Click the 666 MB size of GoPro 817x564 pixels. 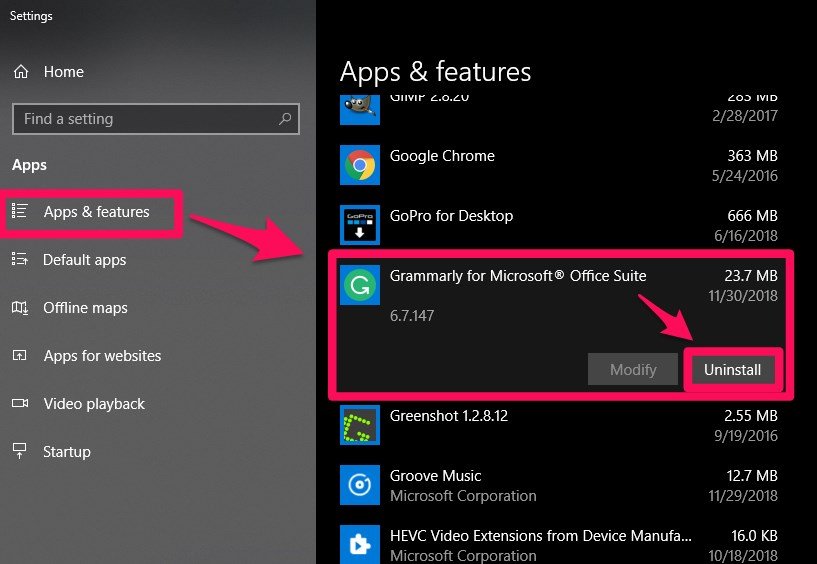coord(752,216)
